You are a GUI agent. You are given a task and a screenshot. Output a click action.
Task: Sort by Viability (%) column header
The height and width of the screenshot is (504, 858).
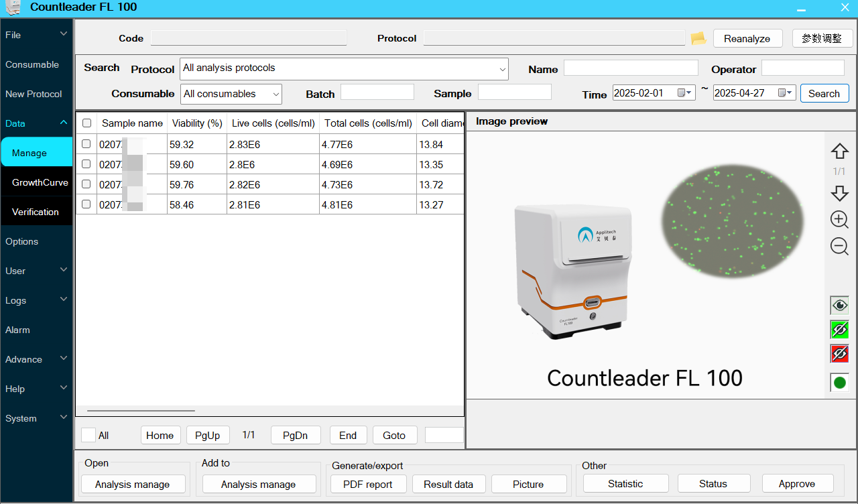point(197,123)
